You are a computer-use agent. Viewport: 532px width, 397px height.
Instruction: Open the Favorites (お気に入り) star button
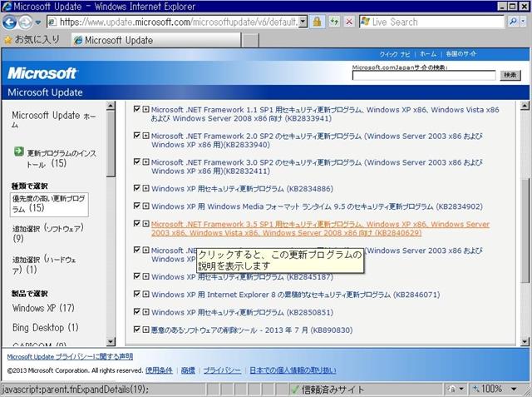coord(32,40)
